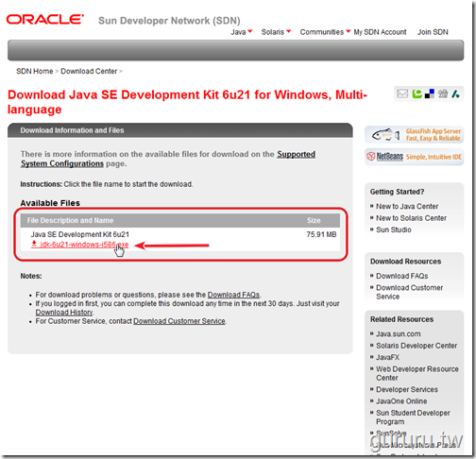Click the email envelope share icon
Image resolution: width=476 pixels, height=459 pixels.
tap(402, 93)
